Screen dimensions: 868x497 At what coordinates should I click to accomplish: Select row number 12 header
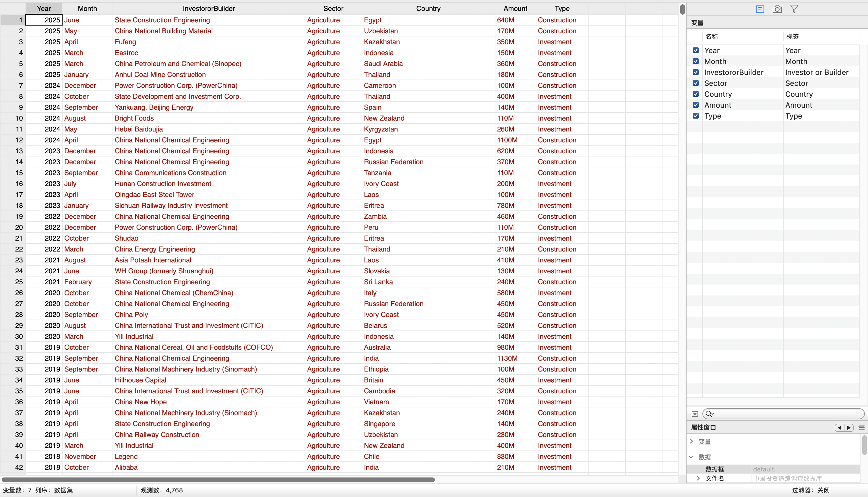click(19, 140)
